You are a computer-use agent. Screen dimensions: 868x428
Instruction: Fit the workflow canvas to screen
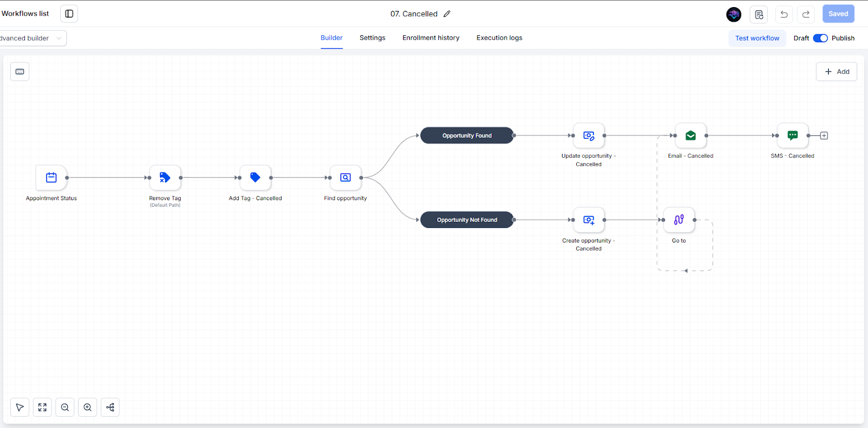tap(42, 407)
